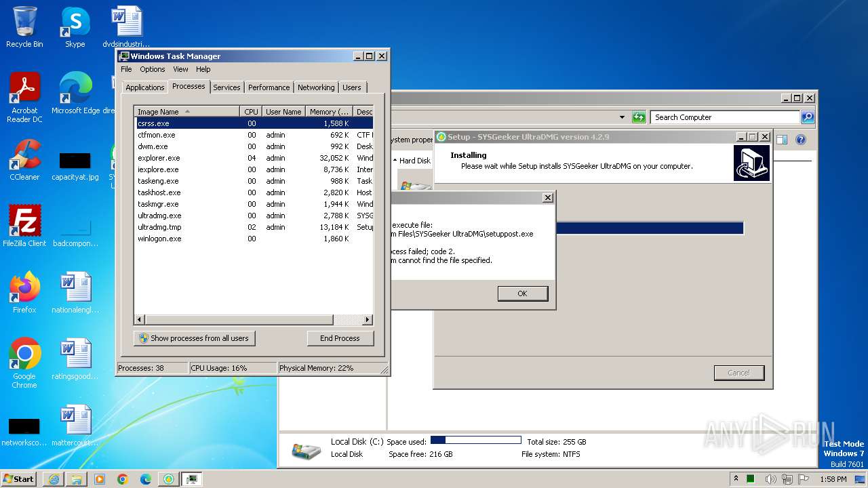Select the networksco desktop file
The image size is (868, 488).
click(24, 432)
